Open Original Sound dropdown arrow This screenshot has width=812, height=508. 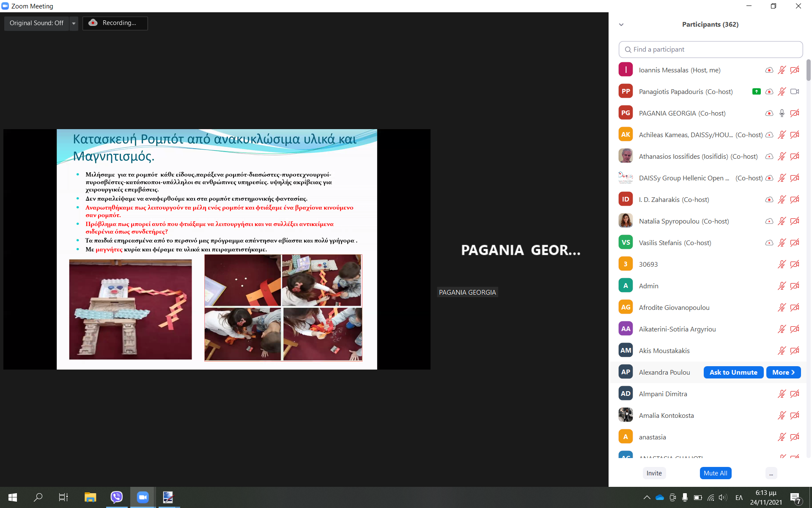tap(74, 23)
